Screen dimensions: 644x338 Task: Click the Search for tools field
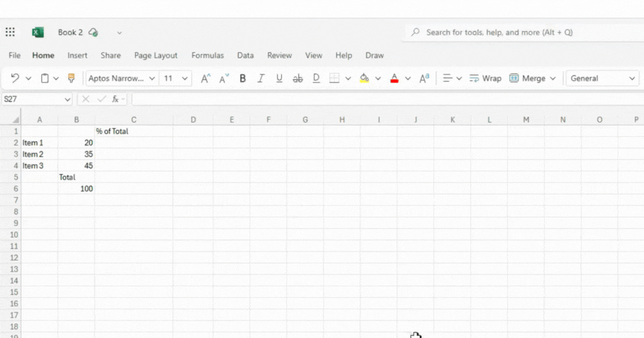point(525,32)
